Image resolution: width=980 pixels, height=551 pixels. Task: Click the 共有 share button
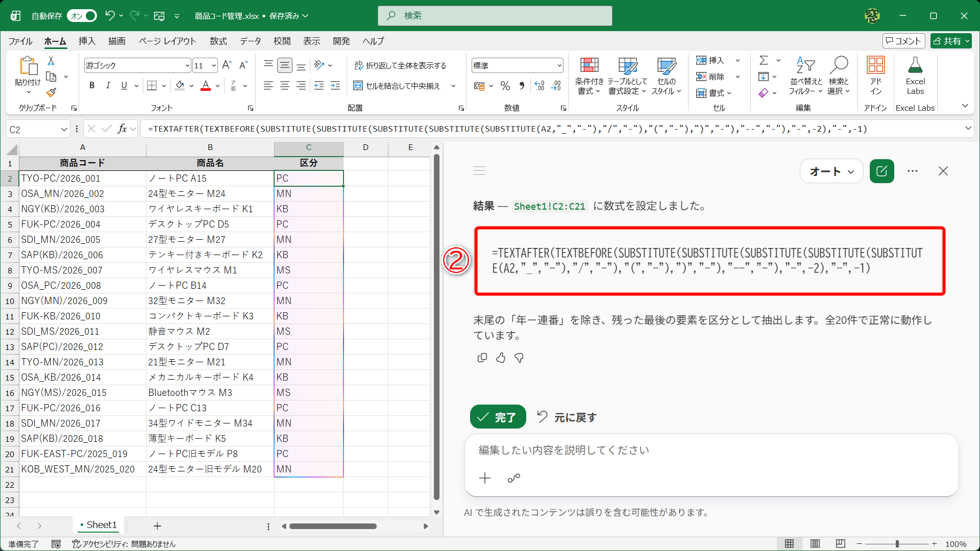950,41
